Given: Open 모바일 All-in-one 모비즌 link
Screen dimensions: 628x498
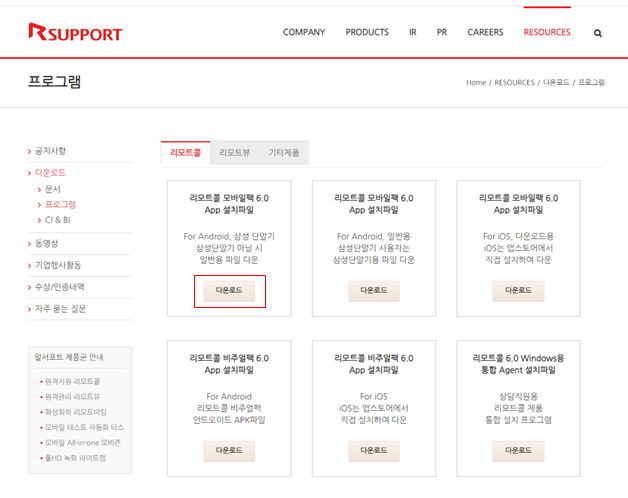Looking at the screenshot, I should (83, 443).
